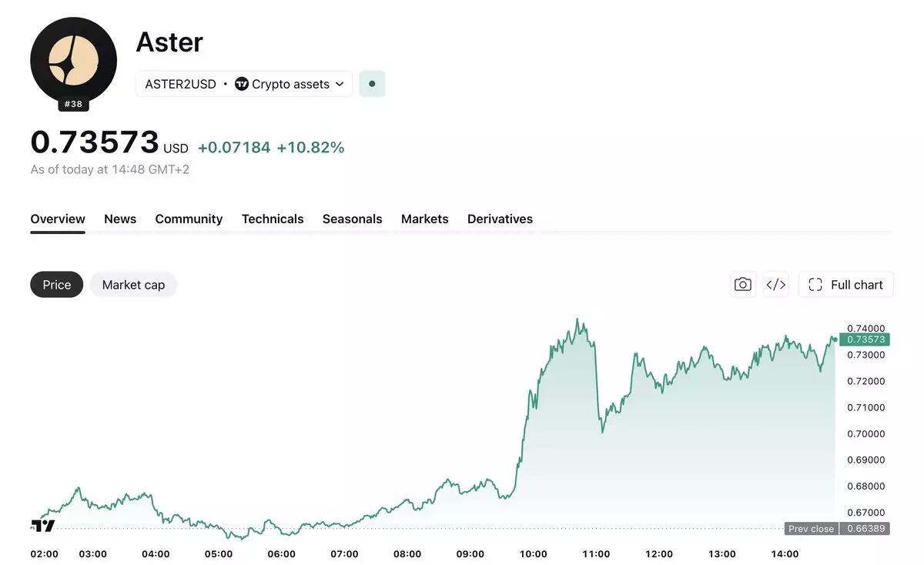
Task: Click the TradingView icon beside Crypto assets
Action: [x=242, y=84]
